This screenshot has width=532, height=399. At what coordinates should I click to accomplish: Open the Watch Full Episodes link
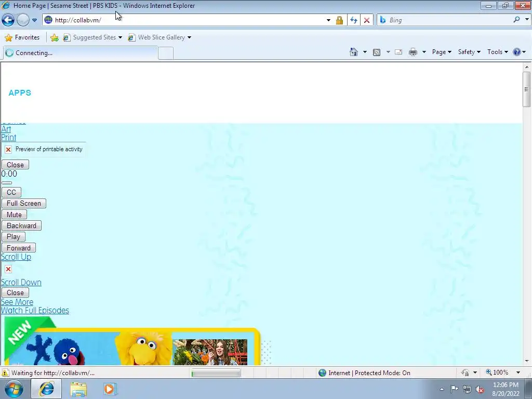point(35,311)
